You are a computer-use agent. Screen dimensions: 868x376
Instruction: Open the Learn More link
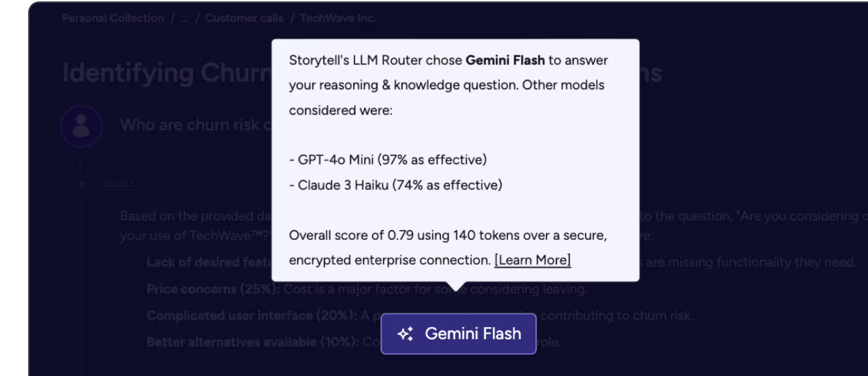tap(533, 260)
